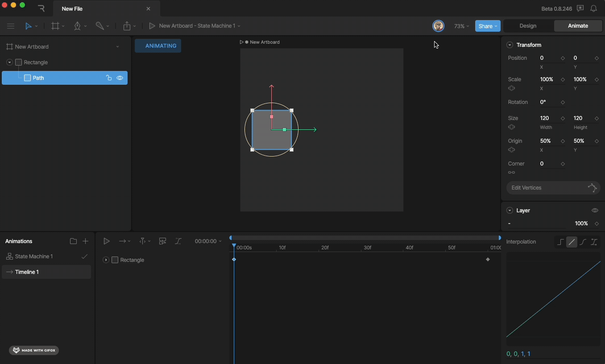Play the timeline animation
This screenshot has width=605, height=364.
(107, 241)
